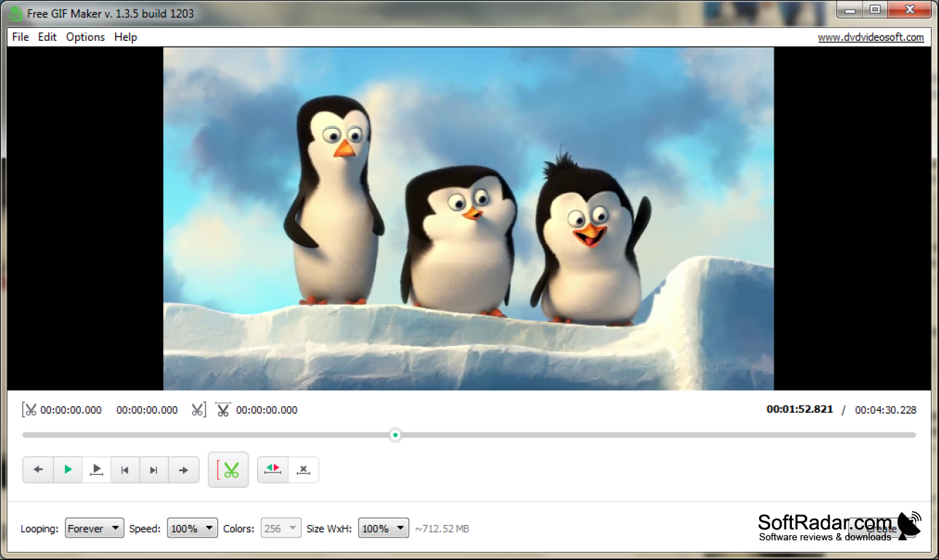Viewport: 939px width, 560px height.
Task: Visit the www.dvdvideosoft.com link
Action: pos(871,37)
